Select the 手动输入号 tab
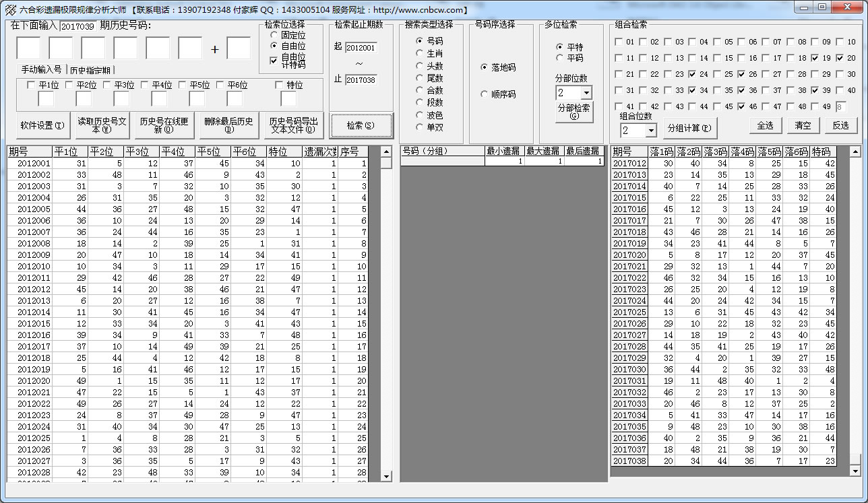The height and width of the screenshot is (503, 868). pyautogui.click(x=41, y=70)
